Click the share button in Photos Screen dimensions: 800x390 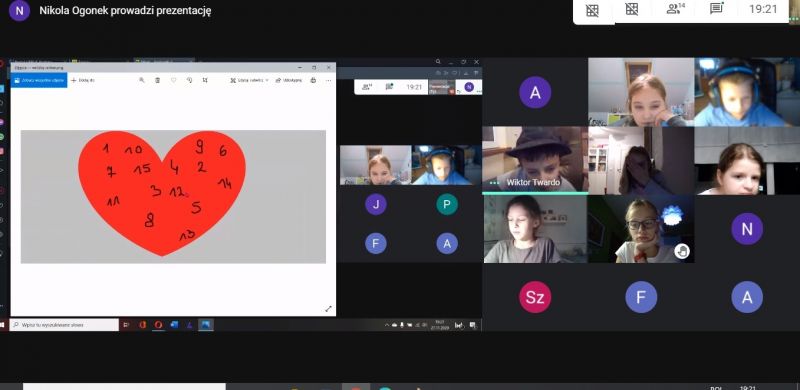coord(289,80)
